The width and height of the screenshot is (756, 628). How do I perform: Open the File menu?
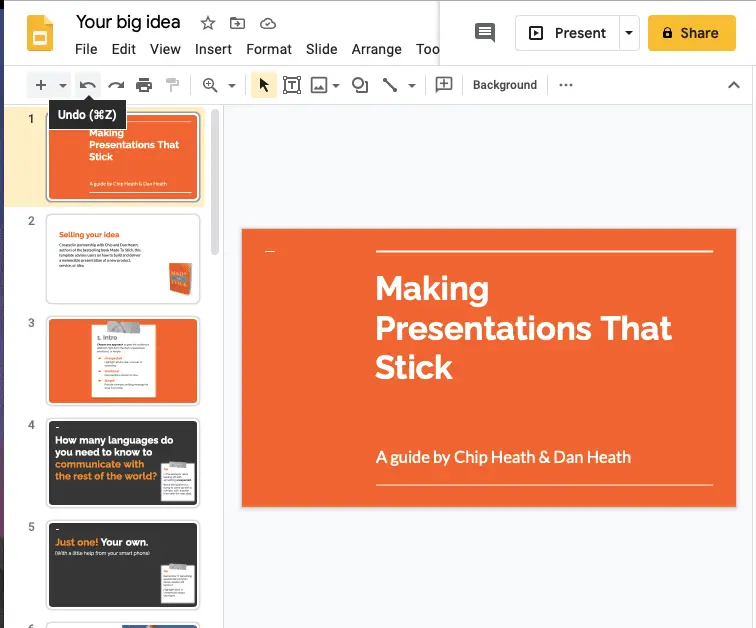pyautogui.click(x=86, y=49)
